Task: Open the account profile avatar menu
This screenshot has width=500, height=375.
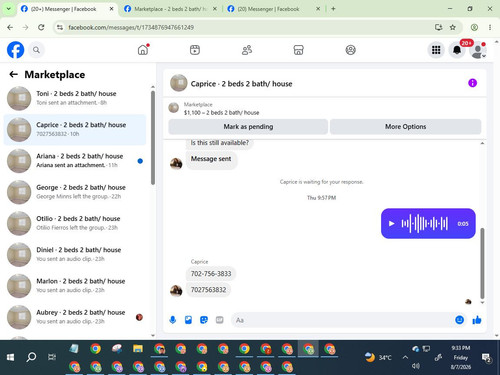Action: pyautogui.click(x=478, y=50)
